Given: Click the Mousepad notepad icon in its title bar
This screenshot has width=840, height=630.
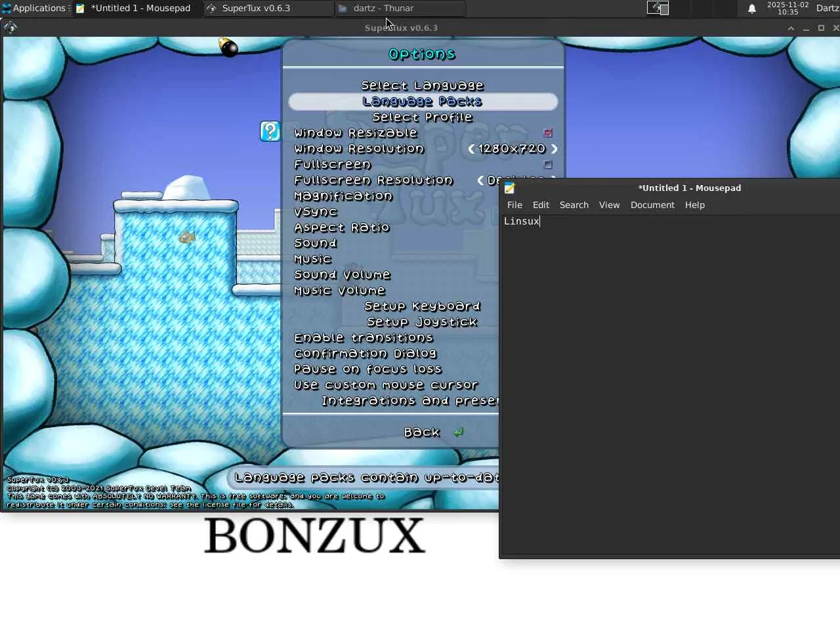Looking at the screenshot, I should click(x=510, y=188).
